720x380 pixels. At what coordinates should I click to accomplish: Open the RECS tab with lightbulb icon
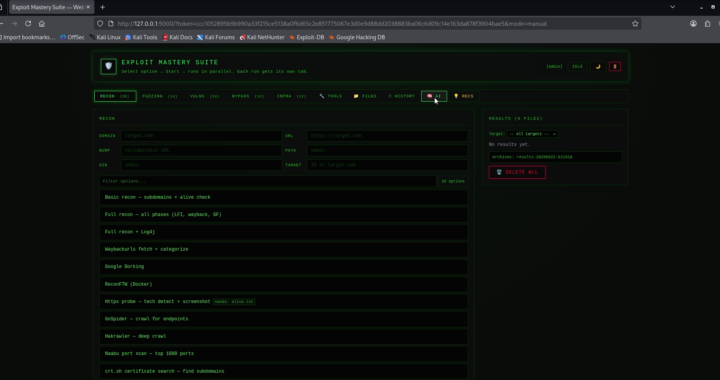point(464,96)
